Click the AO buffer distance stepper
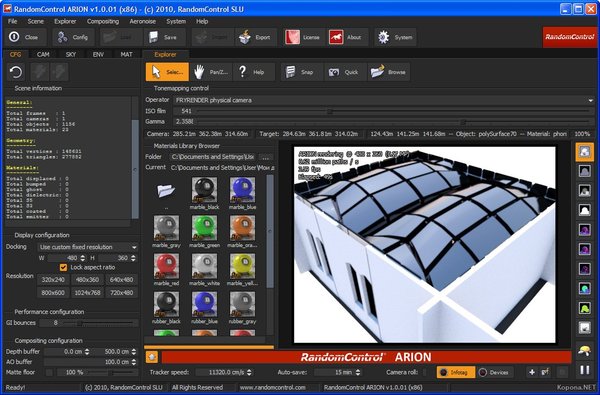The image size is (600, 395). (134, 362)
